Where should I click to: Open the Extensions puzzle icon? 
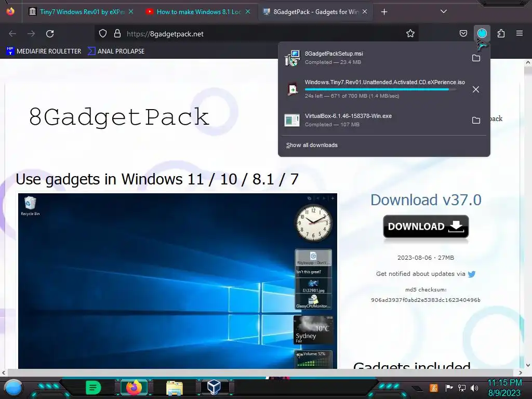point(501,33)
